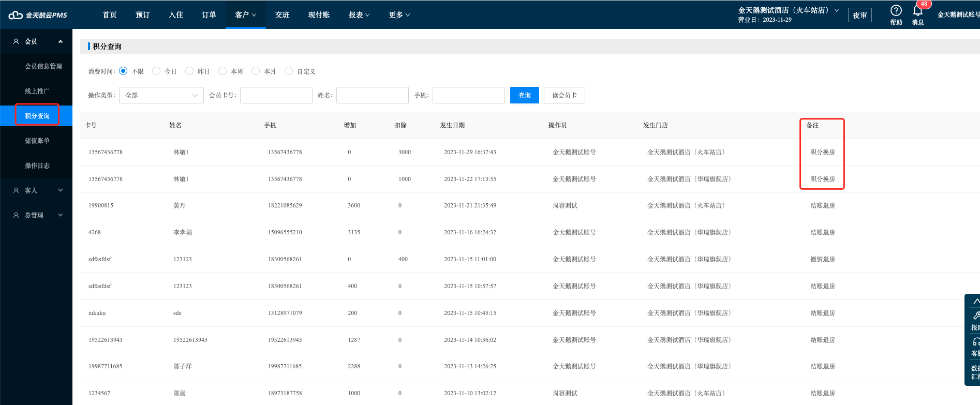Open the 更多 menu dropdown
Image resolution: width=980 pixels, height=405 pixels.
[x=399, y=15]
